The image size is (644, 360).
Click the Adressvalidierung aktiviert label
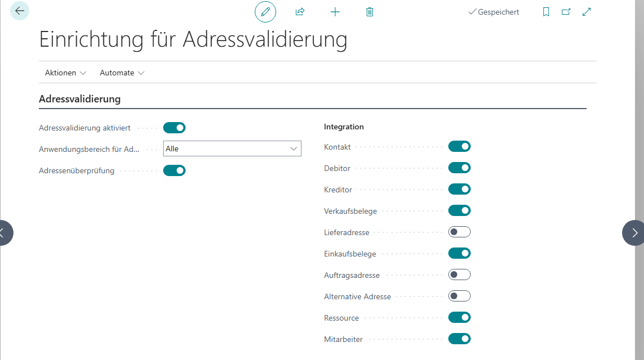click(x=84, y=128)
